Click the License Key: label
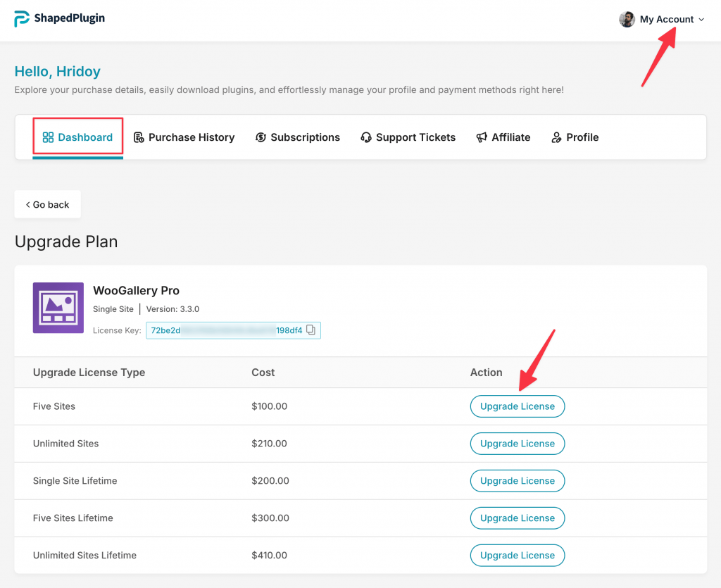 (x=117, y=330)
